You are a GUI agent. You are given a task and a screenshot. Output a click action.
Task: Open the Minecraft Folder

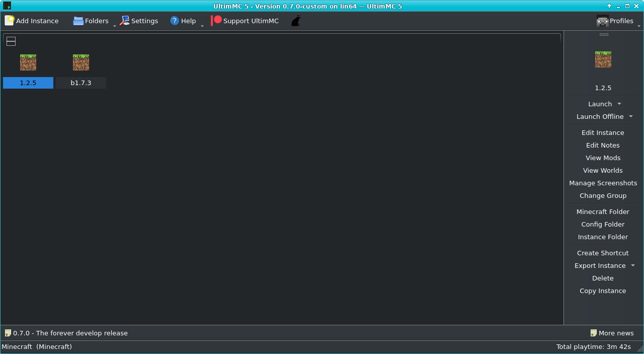[x=603, y=211]
